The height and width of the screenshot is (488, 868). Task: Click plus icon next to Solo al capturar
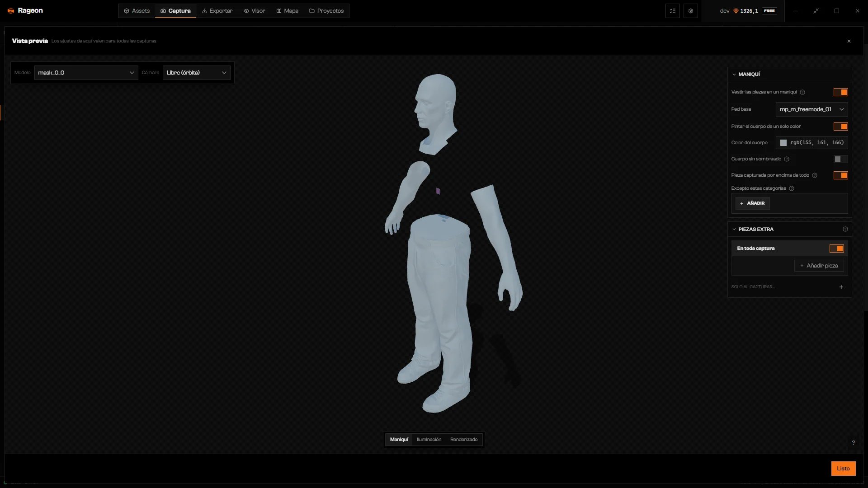click(841, 287)
